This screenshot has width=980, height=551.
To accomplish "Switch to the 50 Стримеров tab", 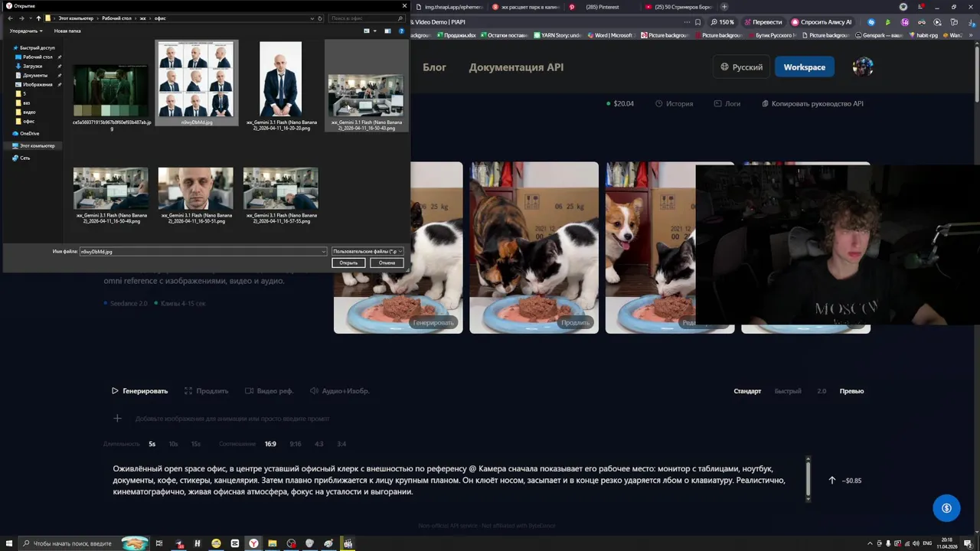I will (680, 7).
